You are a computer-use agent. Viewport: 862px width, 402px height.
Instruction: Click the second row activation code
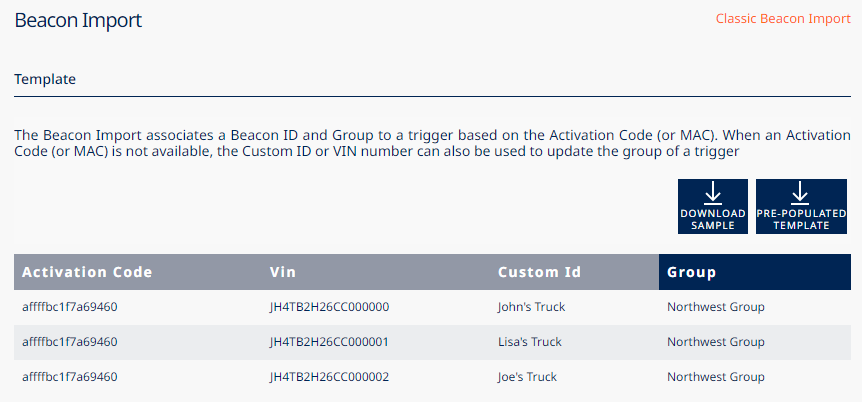pyautogui.click(x=70, y=342)
